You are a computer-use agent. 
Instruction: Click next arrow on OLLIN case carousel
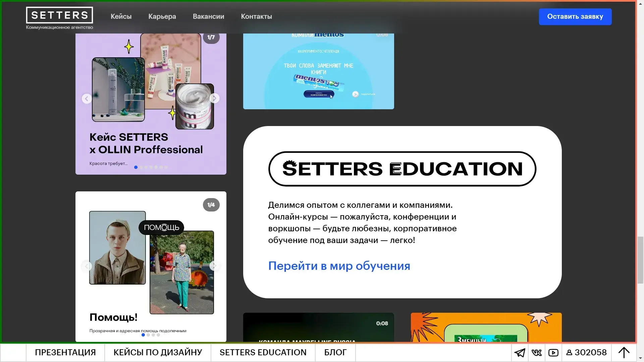point(214,98)
